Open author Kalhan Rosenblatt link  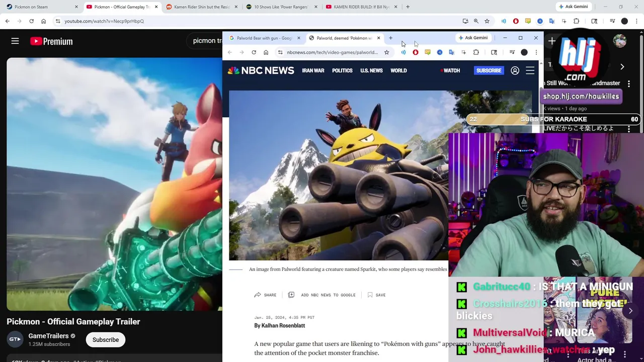click(283, 326)
